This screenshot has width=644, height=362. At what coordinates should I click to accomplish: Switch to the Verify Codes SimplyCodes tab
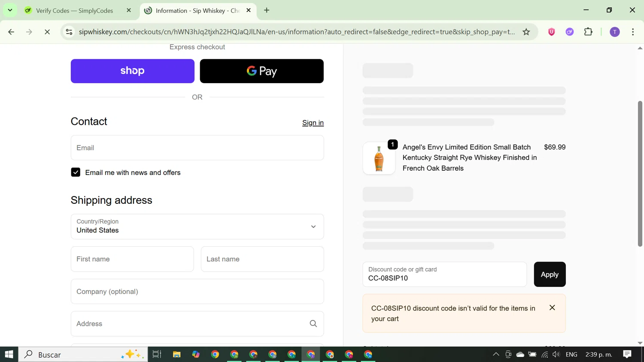[74, 10]
